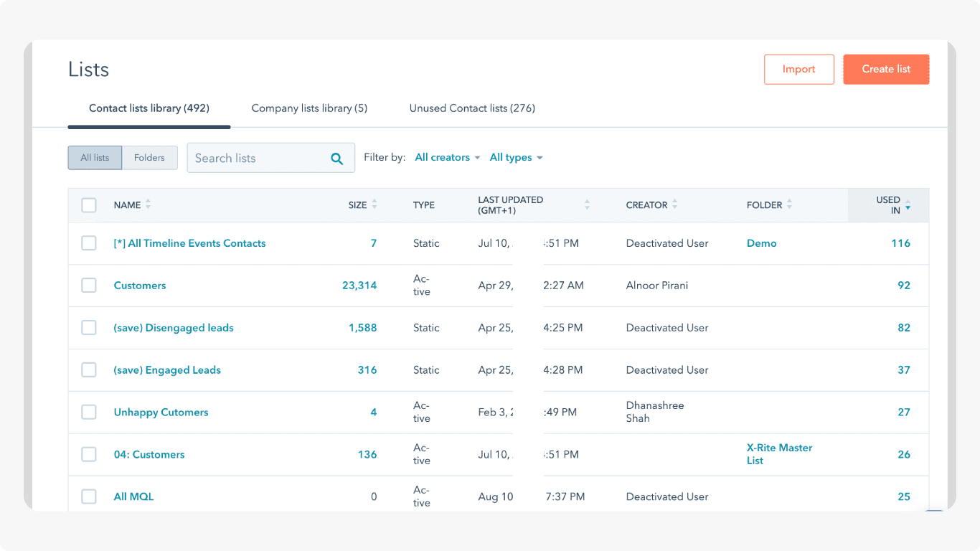The image size is (980, 551).
Task: Open the [*] All Timeline Events Contacts list
Action: click(189, 243)
